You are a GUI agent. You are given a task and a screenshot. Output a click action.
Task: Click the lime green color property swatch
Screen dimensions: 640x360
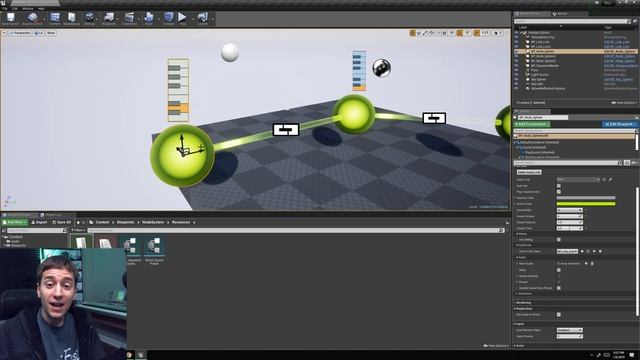point(586,204)
